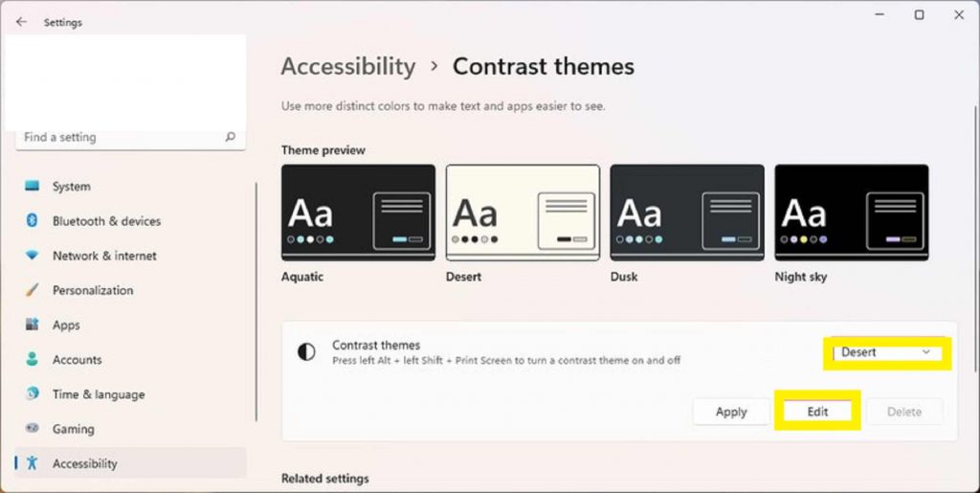Click the Accounts person icon

tap(33, 360)
